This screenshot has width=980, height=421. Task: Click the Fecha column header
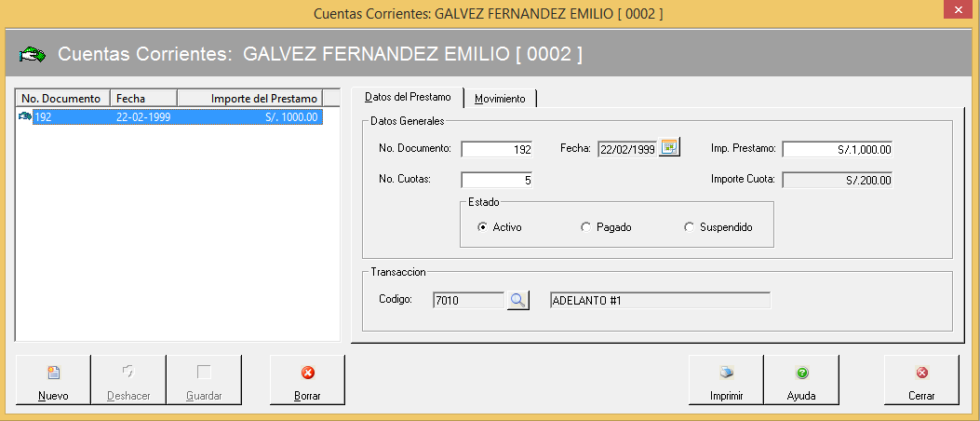click(x=143, y=99)
